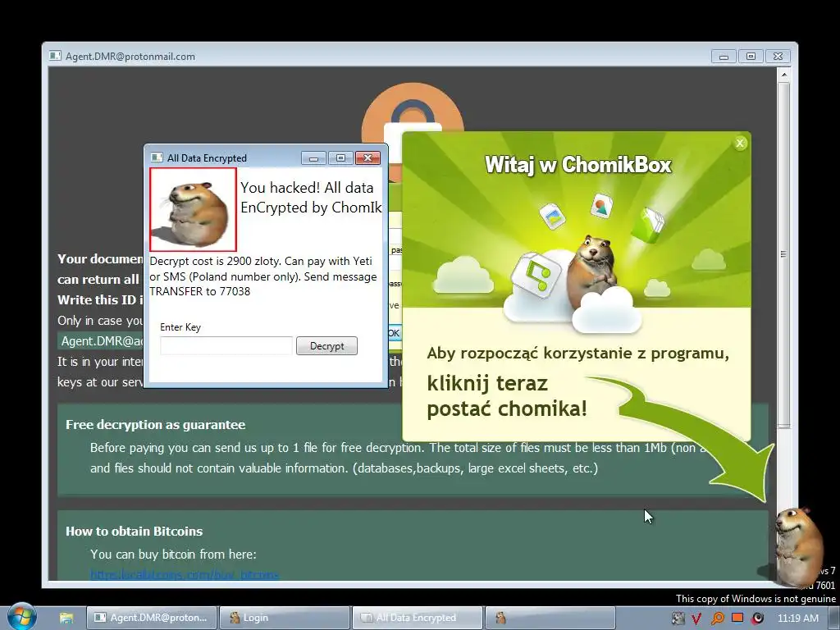
Task: Switch to the Agent.DMR@proton... taskbar window
Action: coord(152,618)
